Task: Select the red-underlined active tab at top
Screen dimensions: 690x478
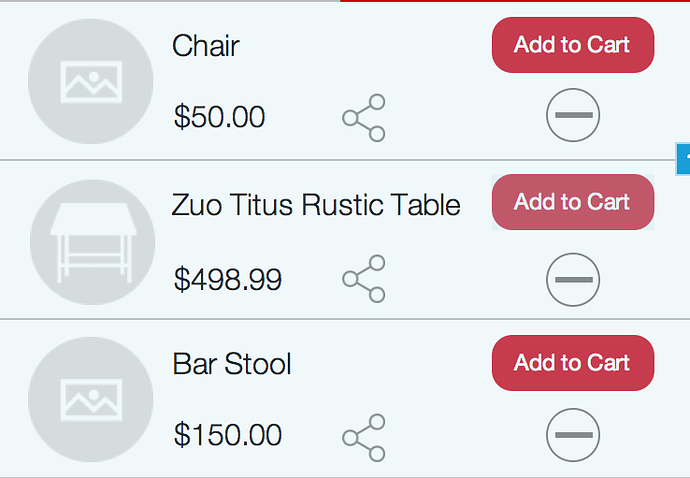Action: coord(515,1)
